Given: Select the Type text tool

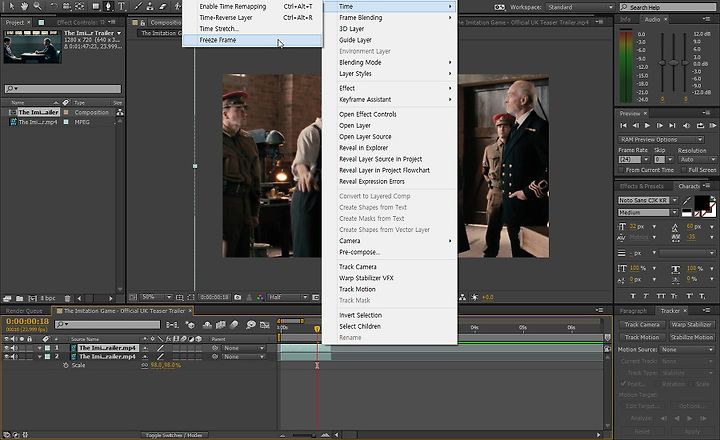Looking at the screenshot, I should tap(122, 6).
